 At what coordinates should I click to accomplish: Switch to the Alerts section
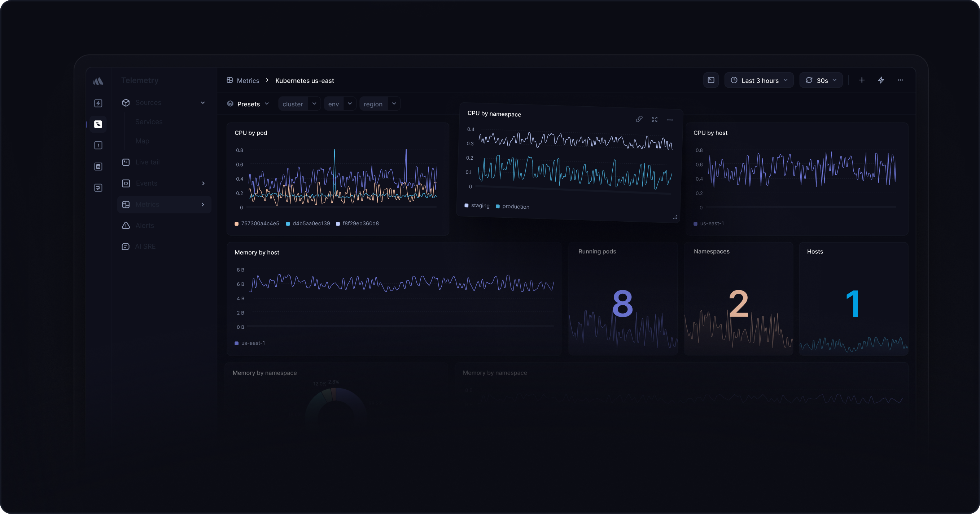click(x=145, y=225)
